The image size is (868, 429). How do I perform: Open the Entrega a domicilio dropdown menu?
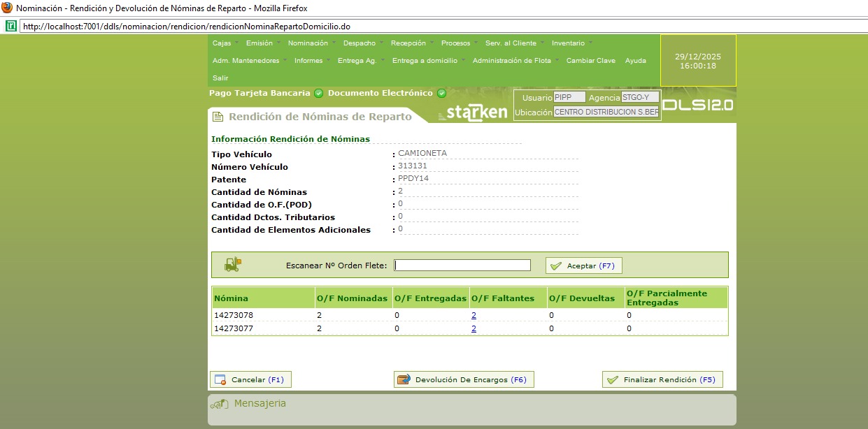tap(429, 61)
